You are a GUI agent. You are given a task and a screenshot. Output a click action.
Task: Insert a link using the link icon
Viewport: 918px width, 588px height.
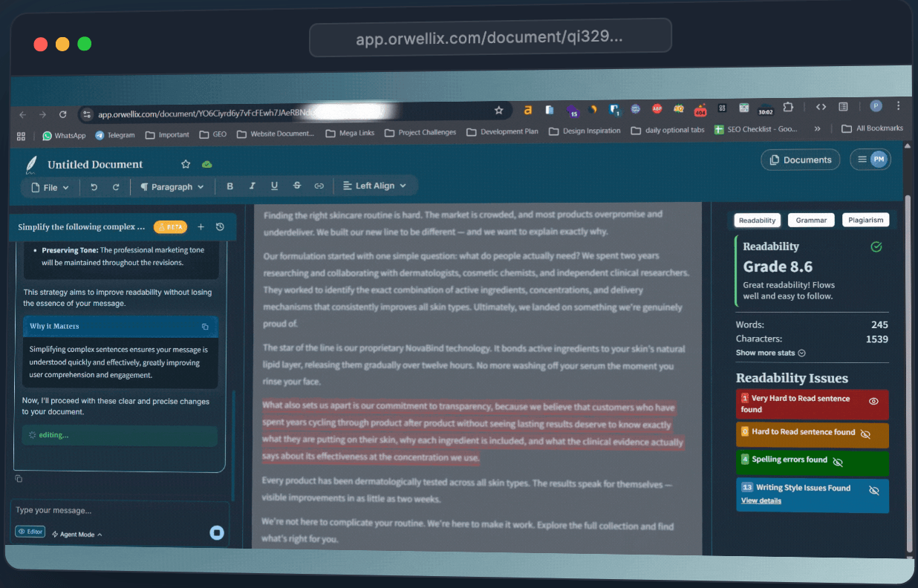click(319, 186)
